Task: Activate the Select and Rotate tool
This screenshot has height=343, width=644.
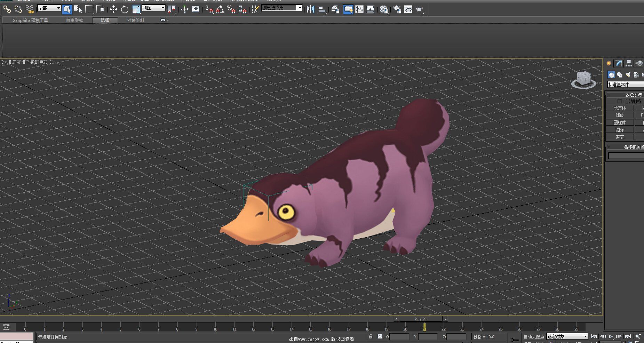Action: 125,9
